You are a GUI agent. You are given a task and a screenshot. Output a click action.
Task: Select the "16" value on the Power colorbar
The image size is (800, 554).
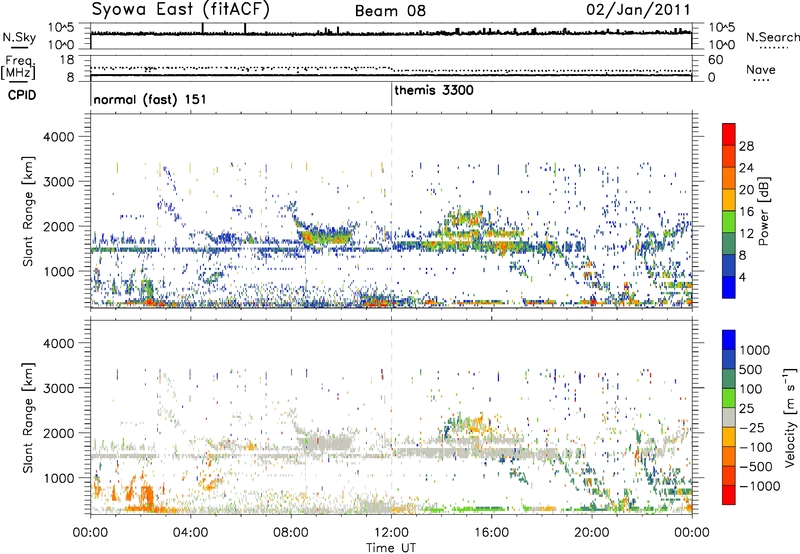(746, 212)
